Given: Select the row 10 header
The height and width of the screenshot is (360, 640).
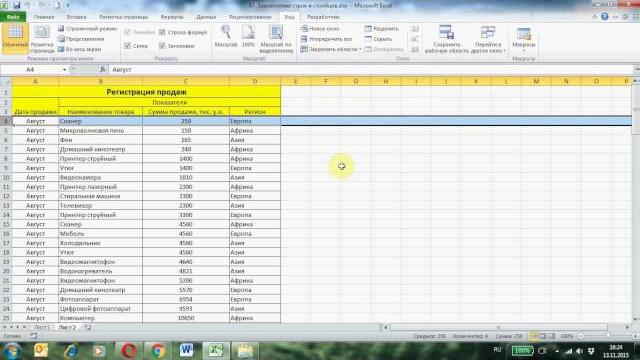Looking at the screenshot, I should point(6,178).
